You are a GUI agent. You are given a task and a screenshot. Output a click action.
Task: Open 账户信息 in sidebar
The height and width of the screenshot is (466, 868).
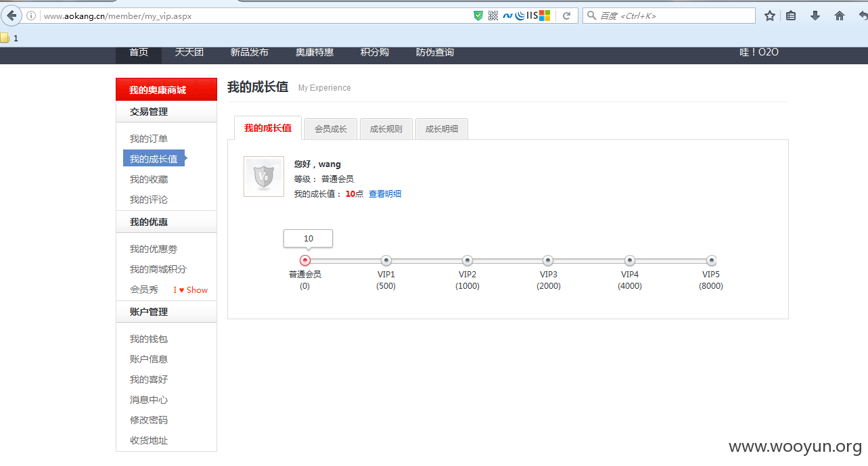(149, 359)
